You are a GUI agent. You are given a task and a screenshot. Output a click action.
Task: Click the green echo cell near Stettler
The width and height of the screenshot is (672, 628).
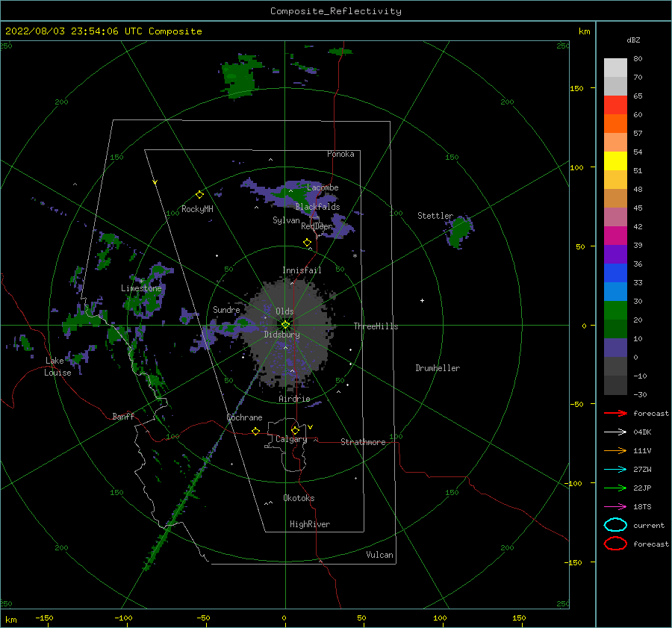[459, 231]
